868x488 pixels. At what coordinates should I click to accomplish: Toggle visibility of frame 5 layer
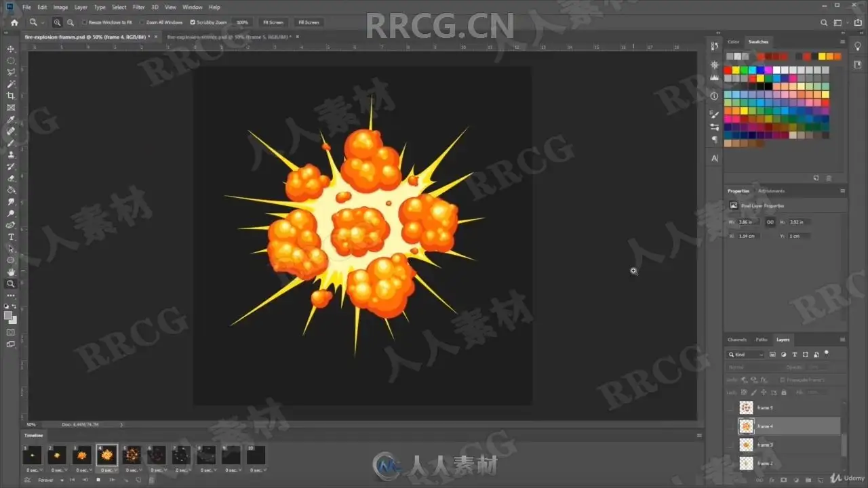tap(731, 408)
